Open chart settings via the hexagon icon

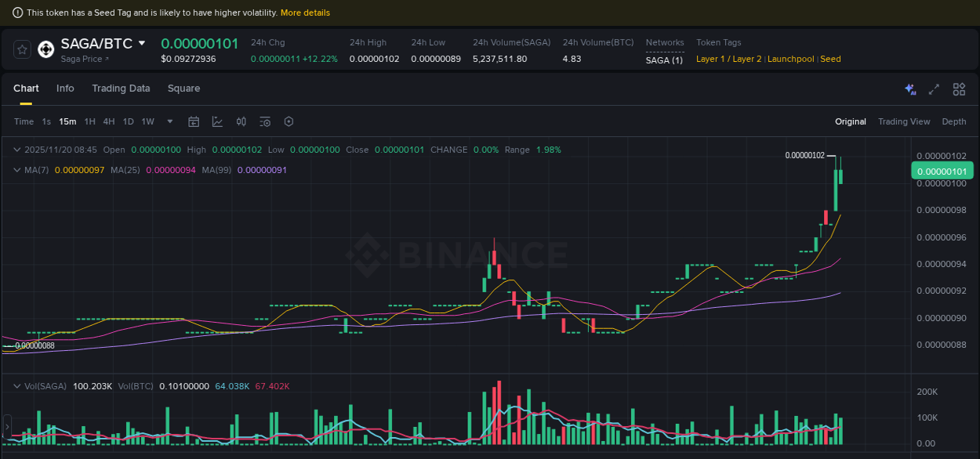coord(288,121)
